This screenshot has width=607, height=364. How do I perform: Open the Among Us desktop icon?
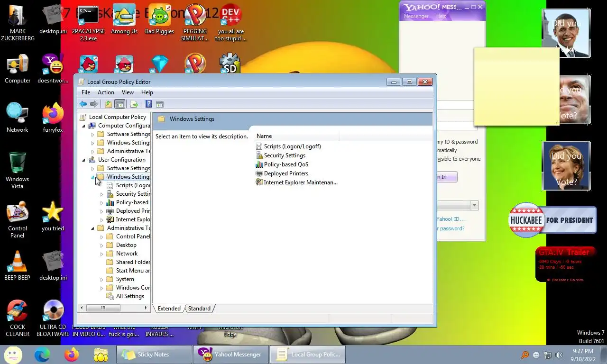(x=124, y=20)
